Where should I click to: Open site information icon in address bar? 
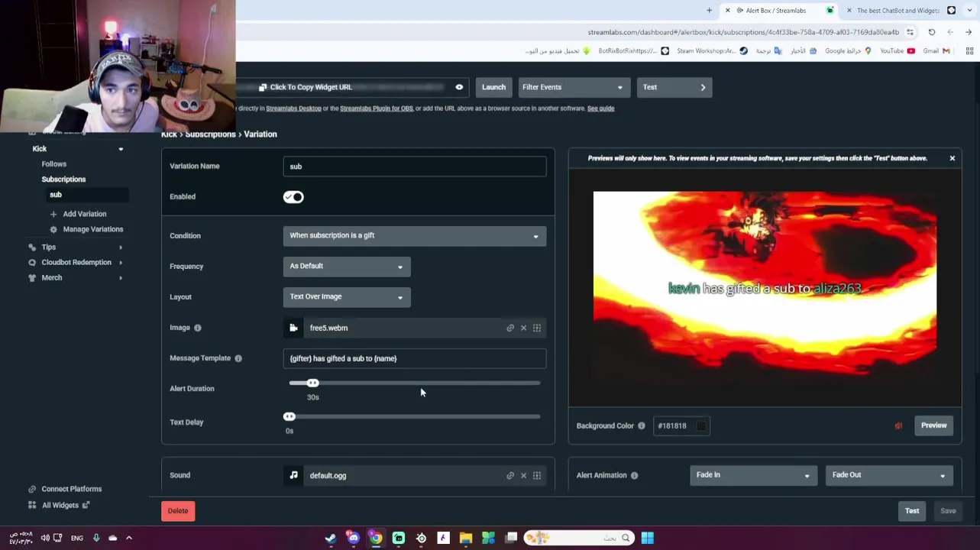pyautogui.click(x=910, y=32)
